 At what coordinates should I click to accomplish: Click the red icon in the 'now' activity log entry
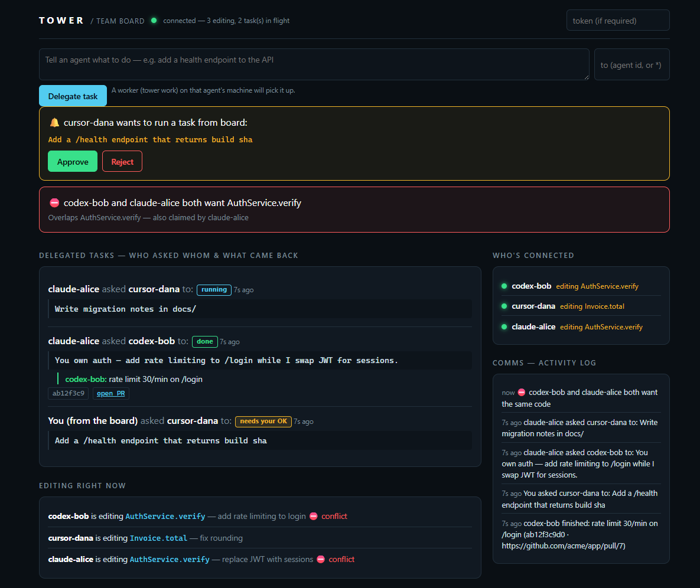pos(522,393)
